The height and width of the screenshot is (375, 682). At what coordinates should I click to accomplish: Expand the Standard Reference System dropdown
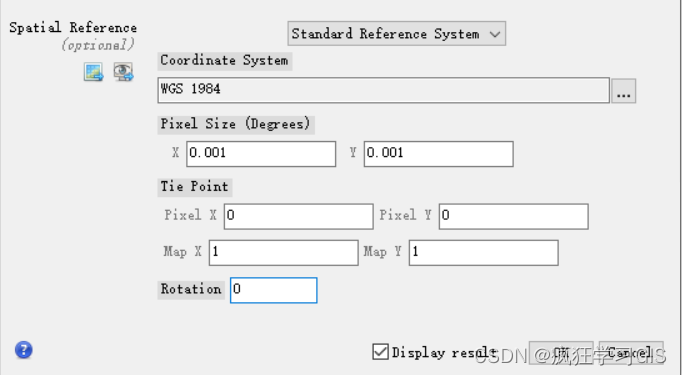click(x=397, y=33)
